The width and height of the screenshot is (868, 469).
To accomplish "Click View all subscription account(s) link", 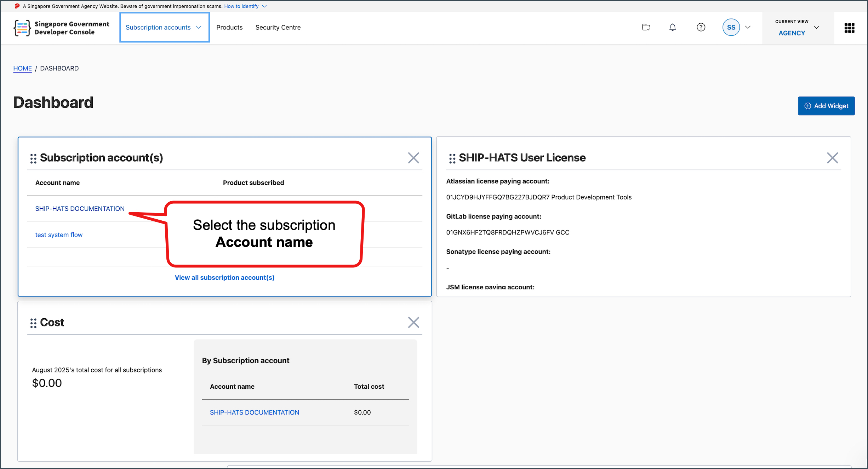I will coord(224,278).
